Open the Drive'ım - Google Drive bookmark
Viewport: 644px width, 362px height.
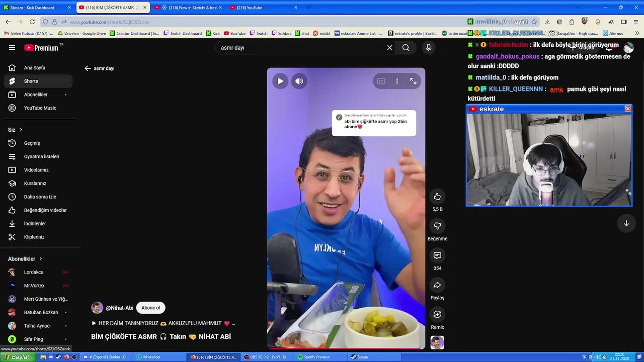click(x=82, y=34)
